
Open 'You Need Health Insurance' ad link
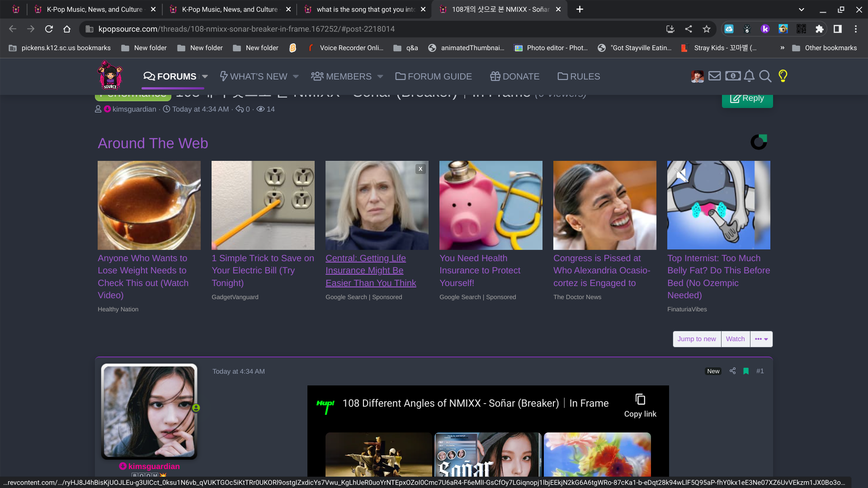[480, 270]
